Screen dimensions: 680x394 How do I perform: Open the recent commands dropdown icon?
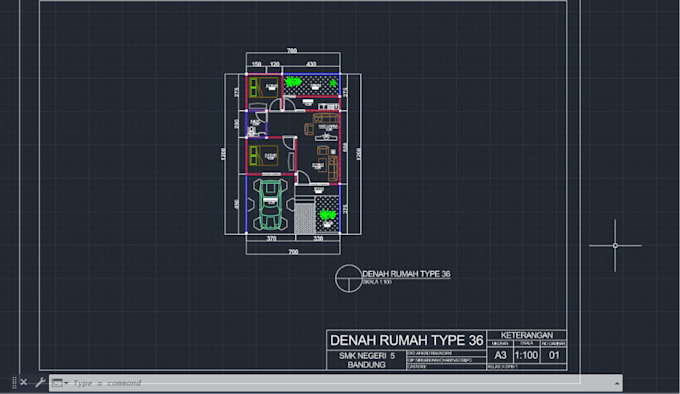60,383
